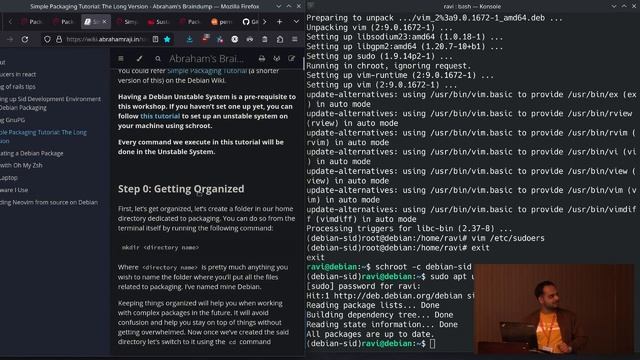
Task: Open 'ating a Debian Package' sidebar chapter
Action: [32, 153]
